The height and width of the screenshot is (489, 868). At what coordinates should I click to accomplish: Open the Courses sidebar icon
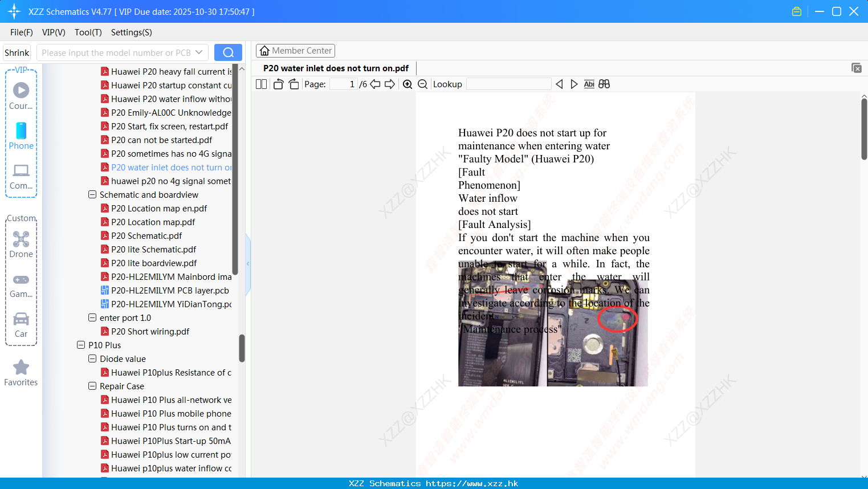pyautogui.click(x=21, y=96)
